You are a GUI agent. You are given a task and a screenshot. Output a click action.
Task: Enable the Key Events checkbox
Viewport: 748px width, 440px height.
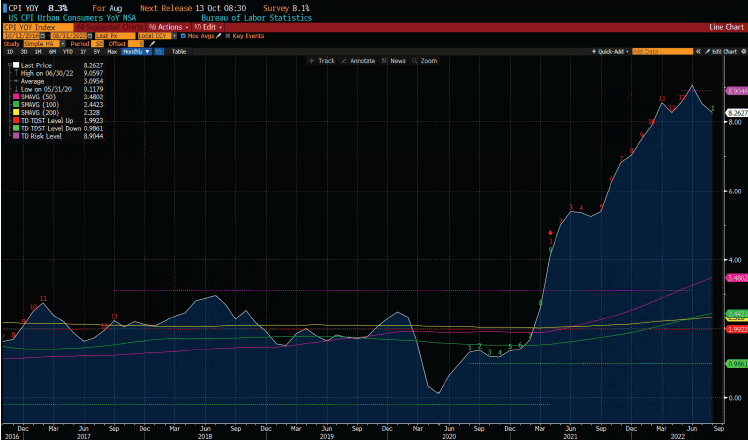pyautogui.click(x=229, y=35)
